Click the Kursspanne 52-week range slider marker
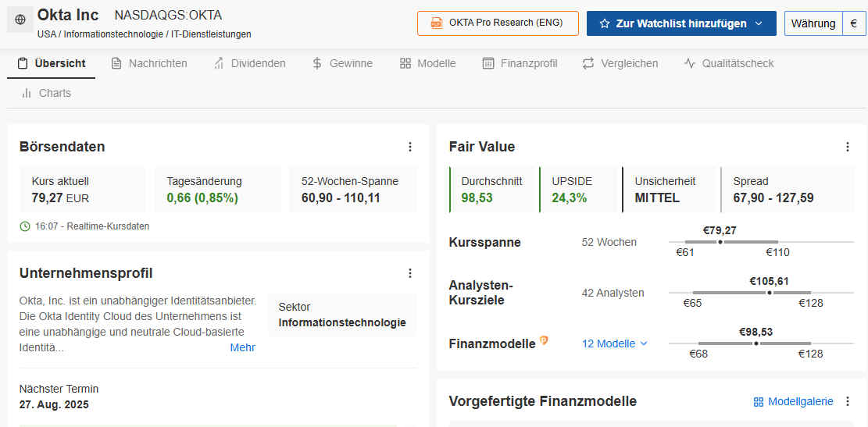The width and height of the screenshot is (868, 427). [720, 242]
